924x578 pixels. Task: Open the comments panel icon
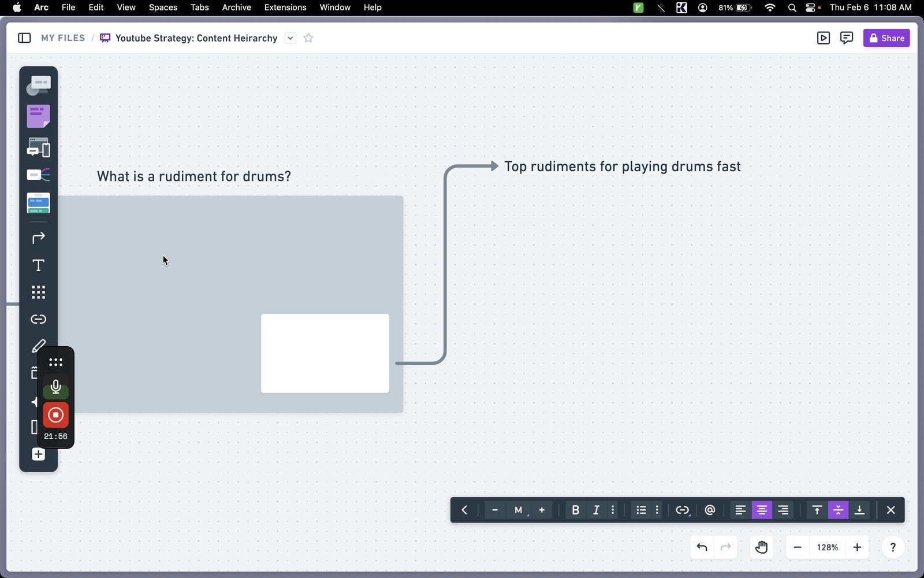click(x=847, y=38)
